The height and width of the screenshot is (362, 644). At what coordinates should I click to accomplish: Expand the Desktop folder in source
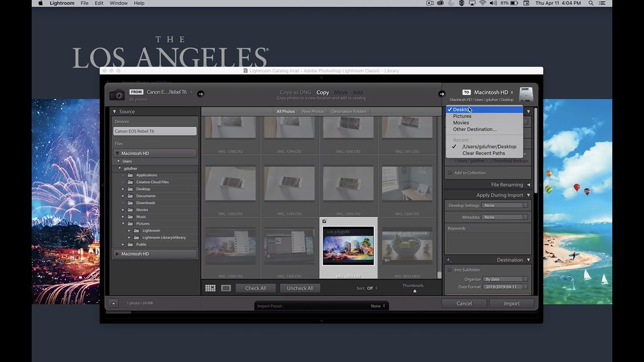point(123,189)
